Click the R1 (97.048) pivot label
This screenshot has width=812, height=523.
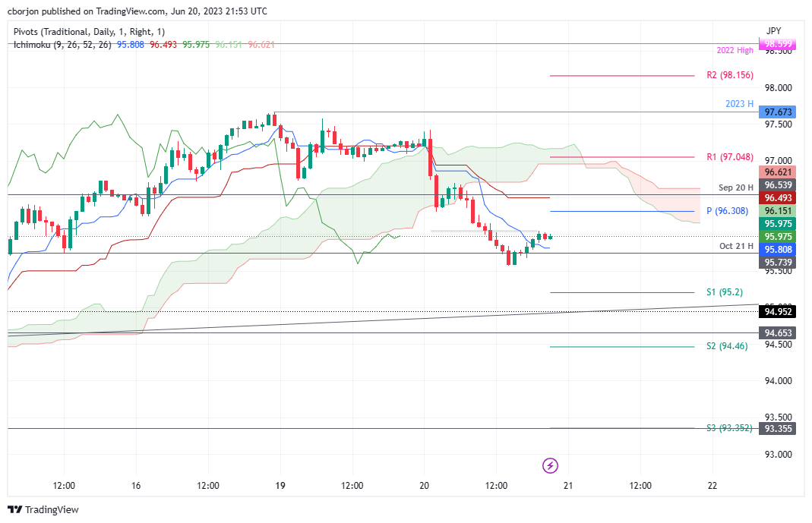pos(729,157)
